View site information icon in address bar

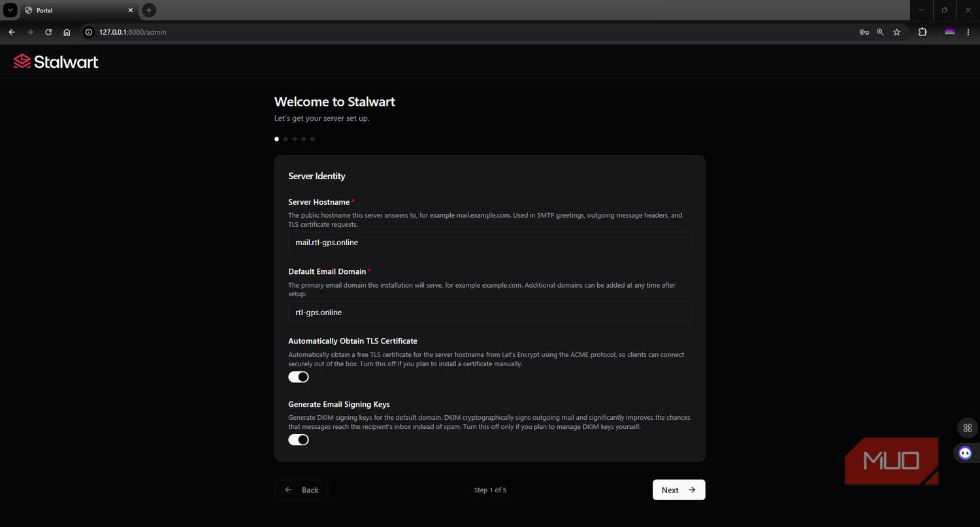(x=90, y=32)
